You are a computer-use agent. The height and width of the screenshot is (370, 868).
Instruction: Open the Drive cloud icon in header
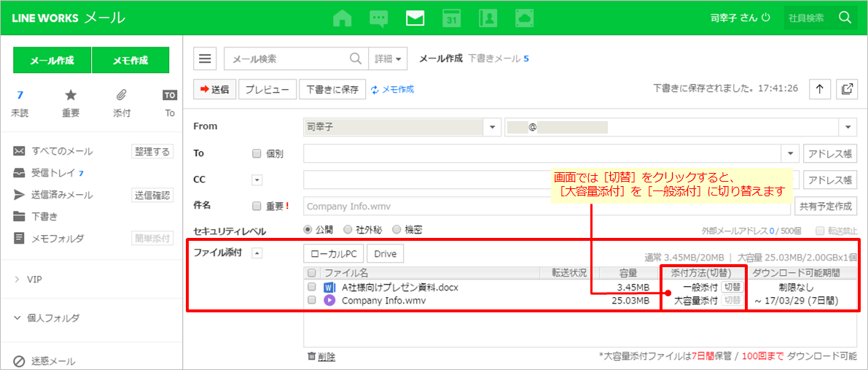(524, 18)
